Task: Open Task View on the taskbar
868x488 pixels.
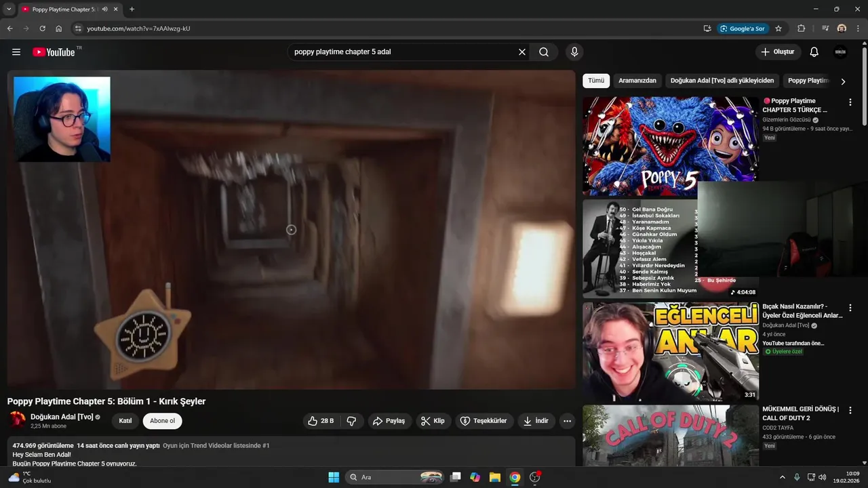Action: [456, 477]
